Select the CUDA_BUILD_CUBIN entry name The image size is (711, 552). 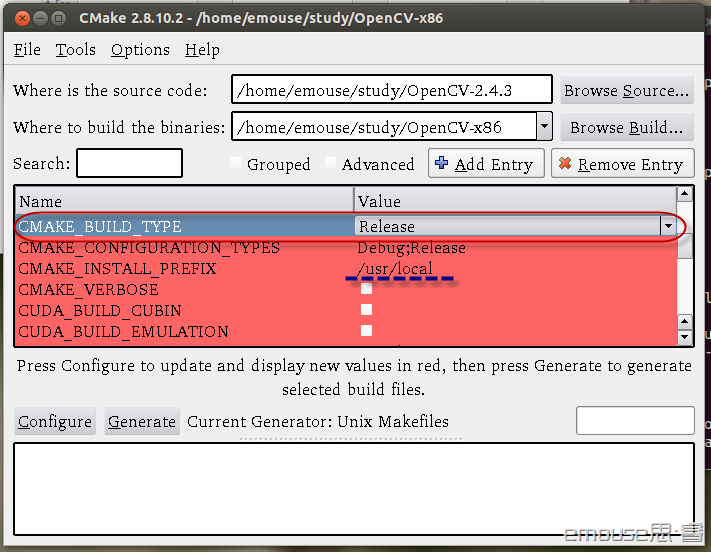click(100, 311)
